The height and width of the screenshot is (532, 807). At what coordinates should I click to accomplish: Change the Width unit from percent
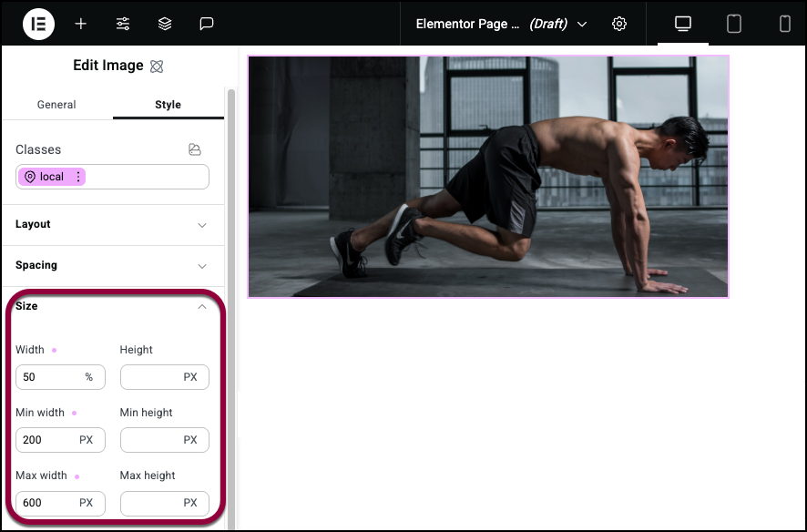pyautogui.click(x=89, y=377)
